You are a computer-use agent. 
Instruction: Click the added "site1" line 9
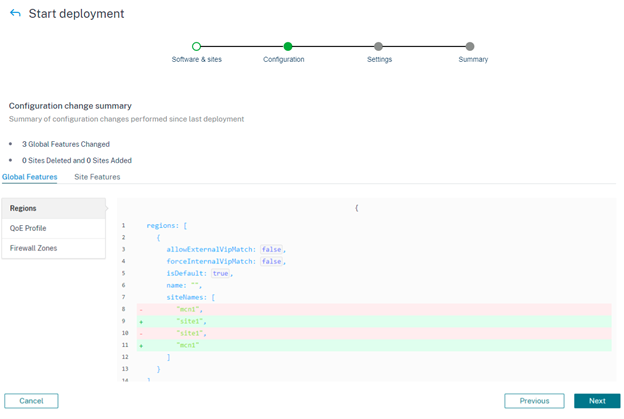[374, 321]
